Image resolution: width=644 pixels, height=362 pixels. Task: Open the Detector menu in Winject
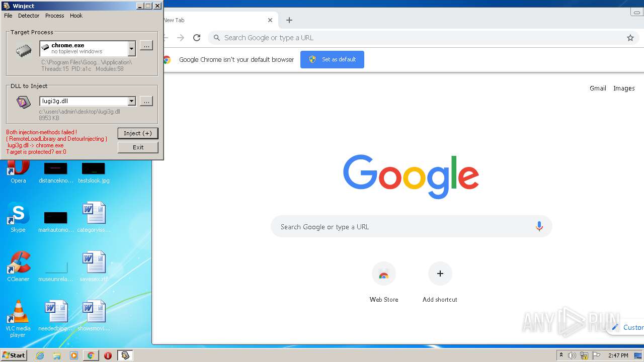tap(29, 16)
